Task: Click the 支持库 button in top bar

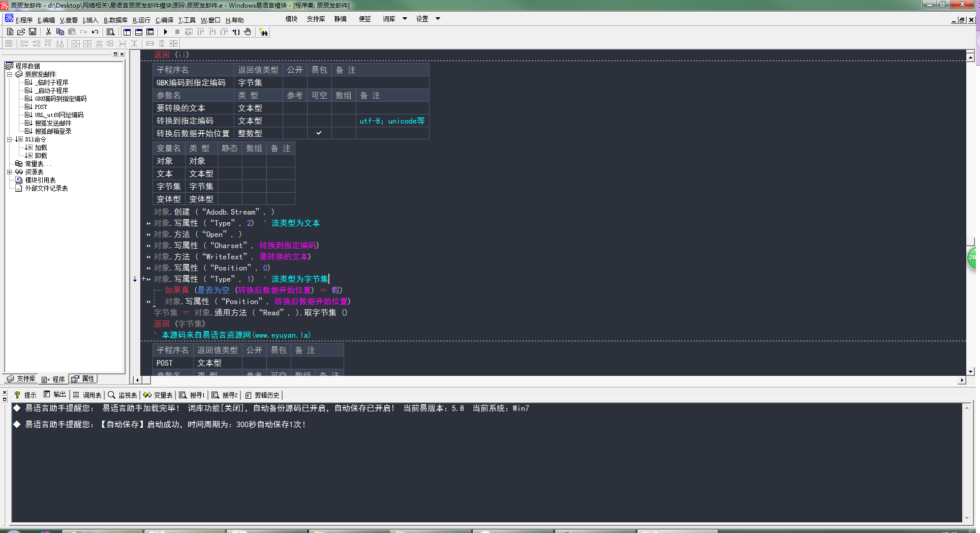Action: 316,19
